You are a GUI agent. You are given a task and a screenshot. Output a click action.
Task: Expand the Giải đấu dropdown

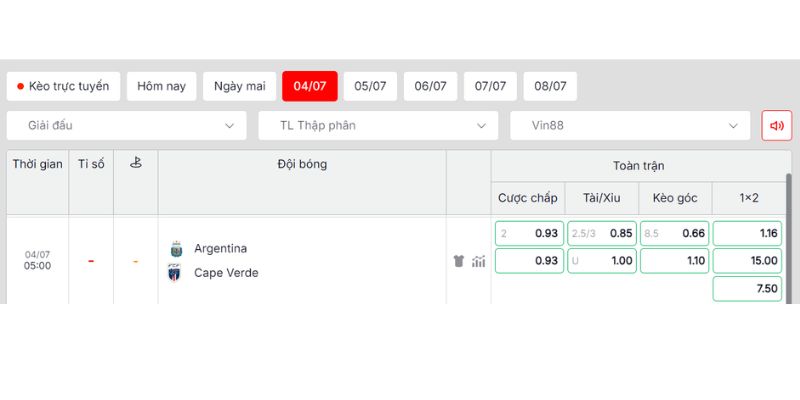(x=127, y=126)
